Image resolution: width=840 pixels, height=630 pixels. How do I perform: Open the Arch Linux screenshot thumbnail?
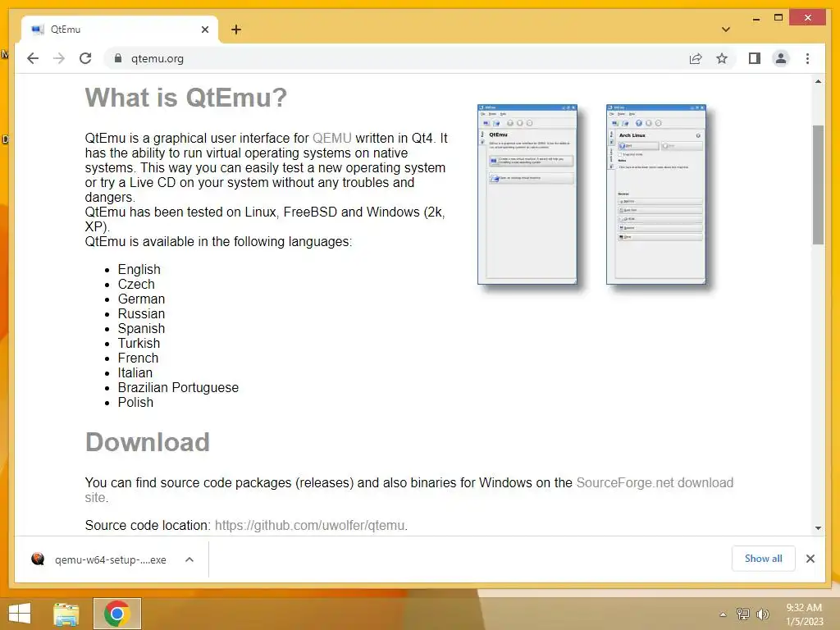pos(656,194)
